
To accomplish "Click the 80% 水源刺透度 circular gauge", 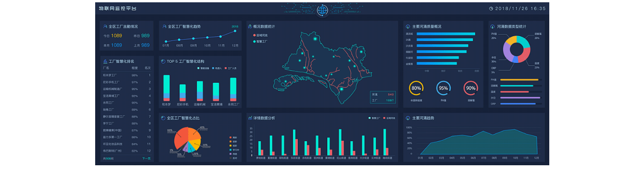I will click(x=416, y=88).
